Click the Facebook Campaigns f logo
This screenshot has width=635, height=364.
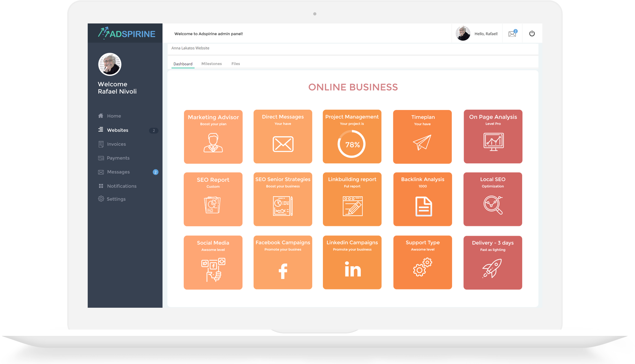coord(283,271)
